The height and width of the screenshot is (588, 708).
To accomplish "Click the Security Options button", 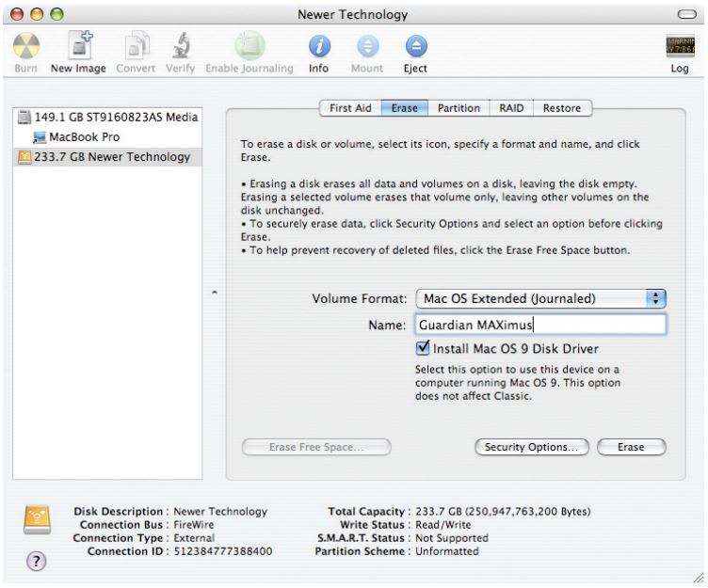I will pos(532,447).
